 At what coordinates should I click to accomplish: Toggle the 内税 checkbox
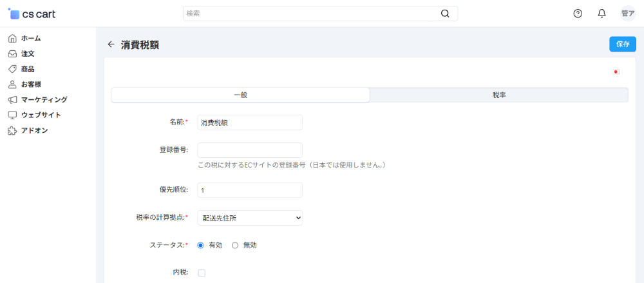(x=202, y=273)
